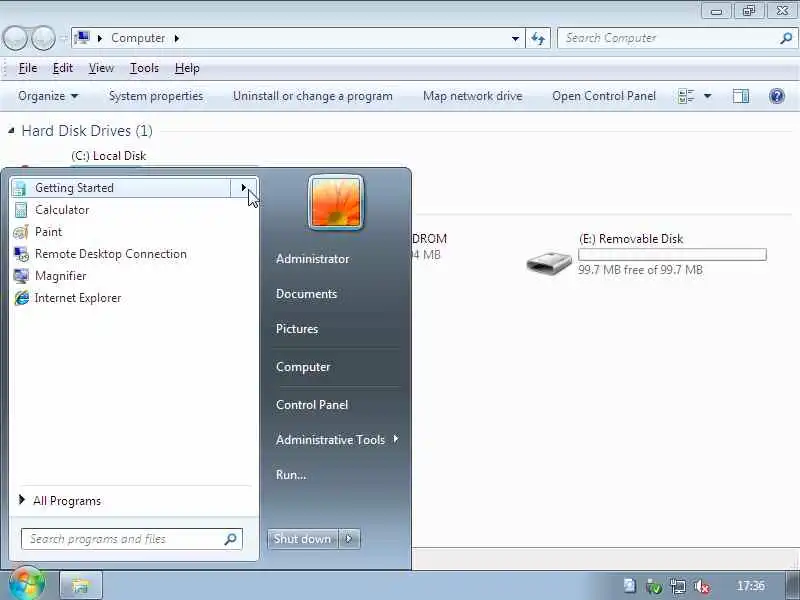The height and width of the screenshot is (600, 800).
Task: Click the search magnifier in Search Computer
Action: tap(786, 38)
